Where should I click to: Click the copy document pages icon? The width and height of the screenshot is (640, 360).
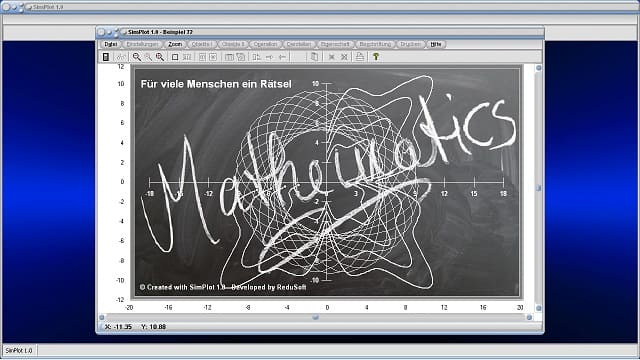pyautogui.click(x=314, y=57)
